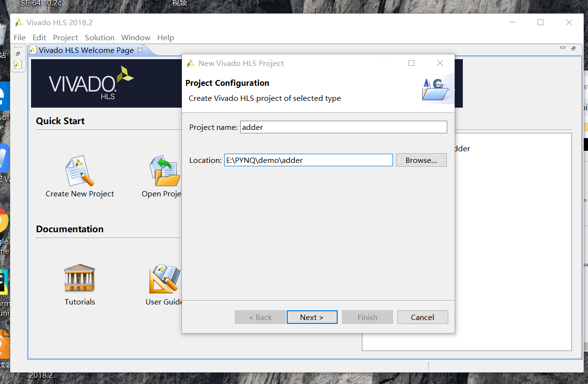Viewport: 588px width, 384px height.
Task: Click inside the Location path field
Action: 308,160
